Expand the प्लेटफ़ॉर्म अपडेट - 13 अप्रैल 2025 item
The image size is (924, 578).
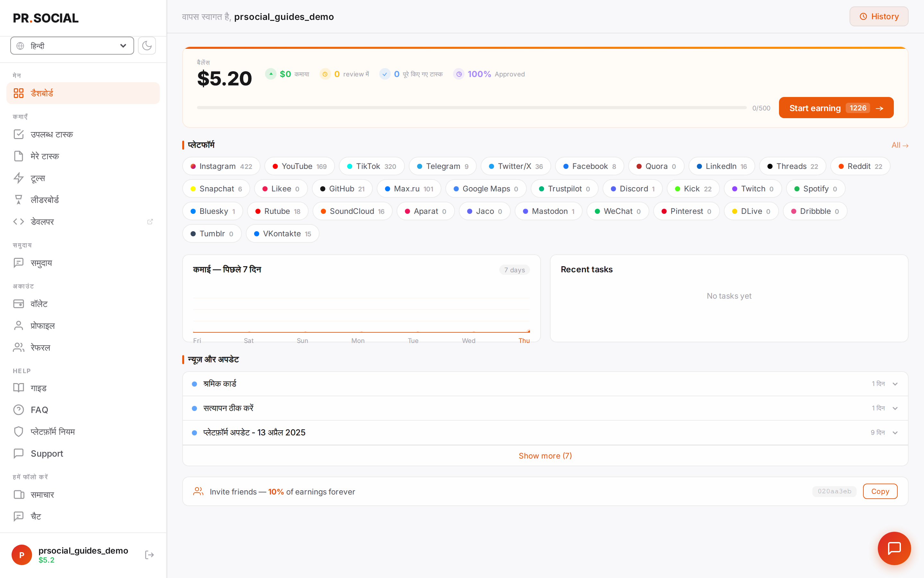click(x=545, y=432)
